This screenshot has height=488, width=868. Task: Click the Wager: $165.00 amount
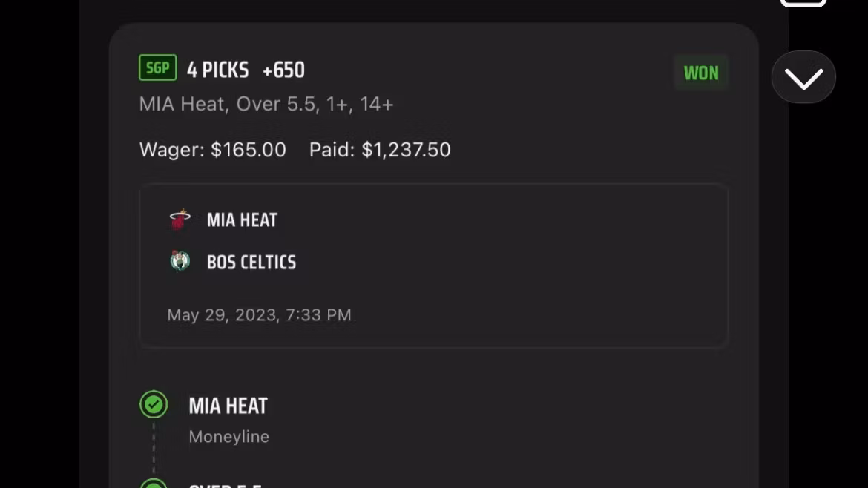pos(213,150)
